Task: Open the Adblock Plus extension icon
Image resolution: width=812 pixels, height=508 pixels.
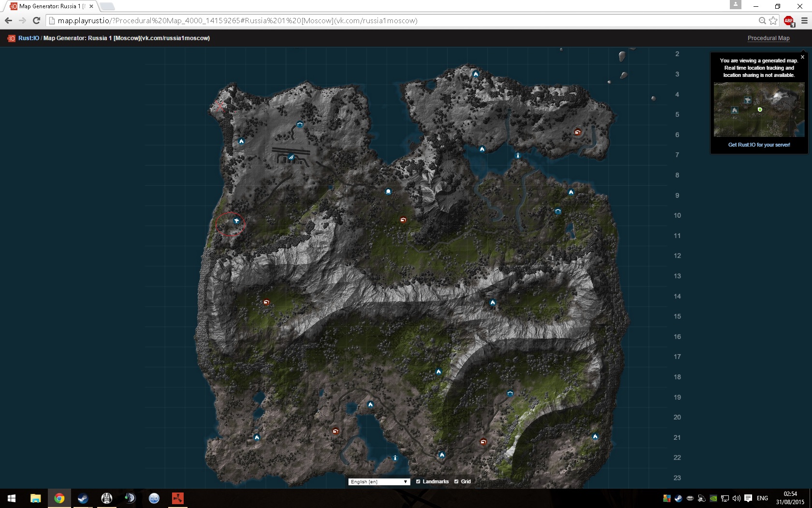Action: pyautogui.click(x=789, y=21)
